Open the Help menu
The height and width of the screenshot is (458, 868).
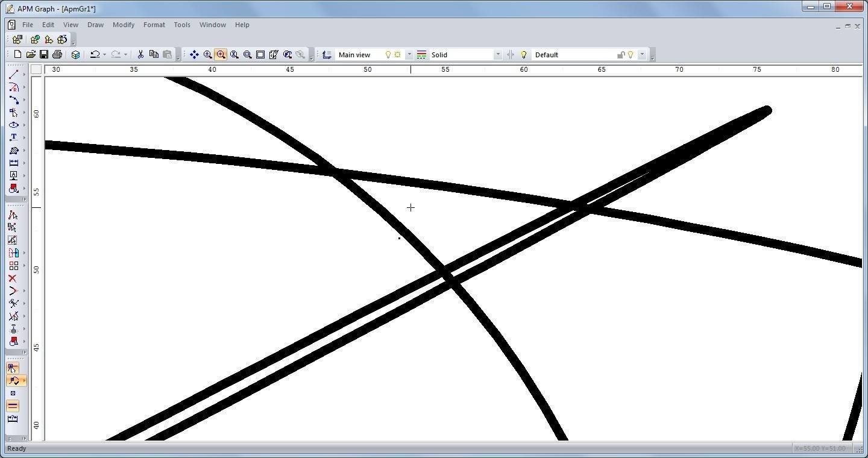(x=242, y=25)
